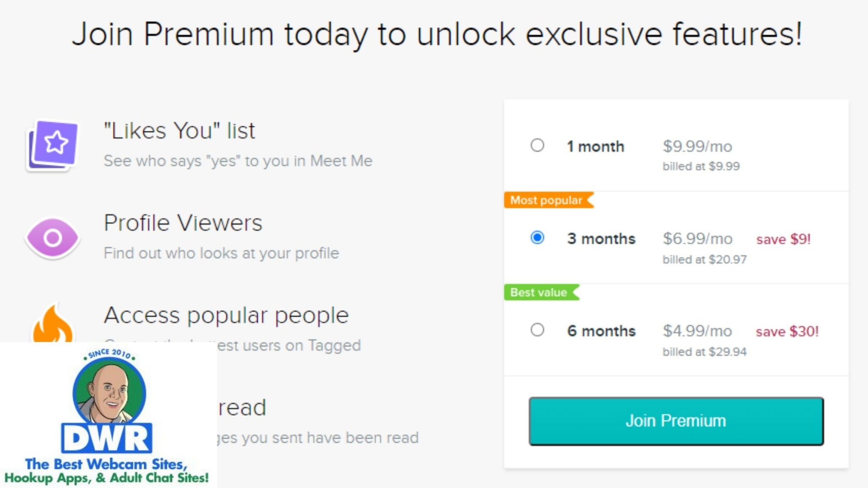868x488 pixels.
Task: Click the Profile Viewers heading
Action: (183, 222)
